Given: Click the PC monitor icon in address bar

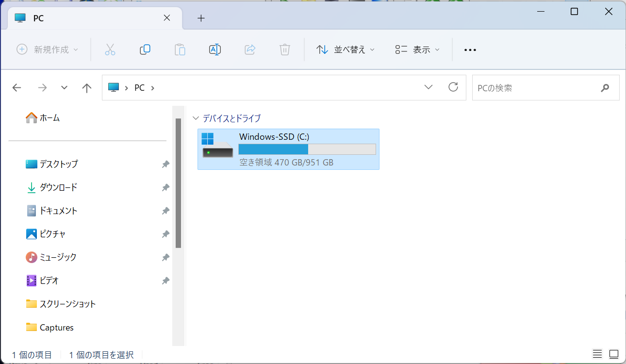Looking at the screenshot, I should (x=114, y=87).
